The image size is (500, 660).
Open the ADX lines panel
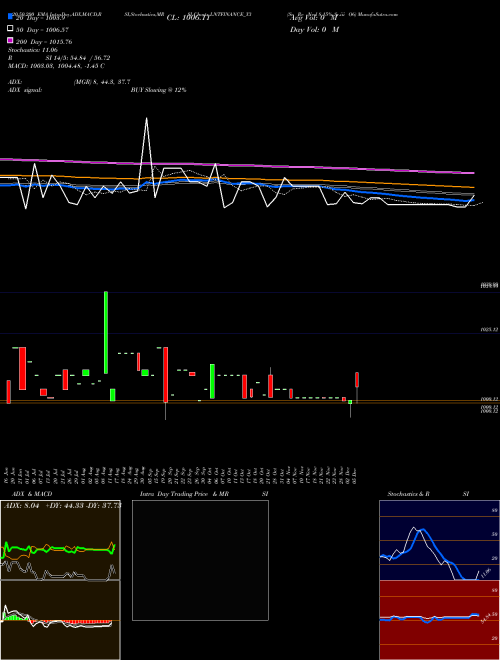click(x=60, y=540)
